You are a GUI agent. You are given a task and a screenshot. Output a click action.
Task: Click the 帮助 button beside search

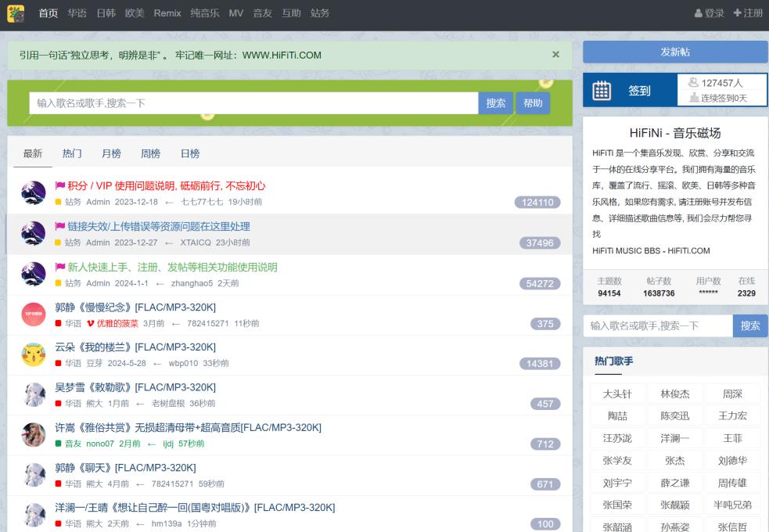[x=533, y=103]
